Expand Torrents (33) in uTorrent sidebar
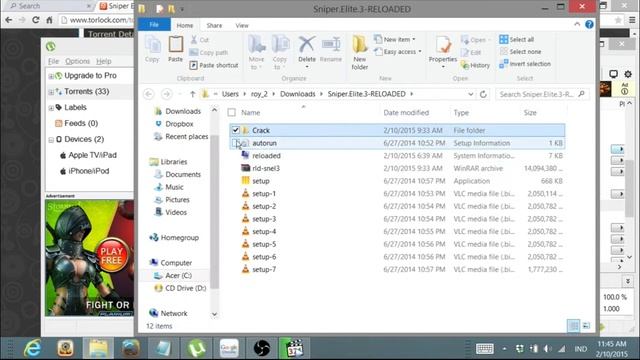 pos(51,91)
